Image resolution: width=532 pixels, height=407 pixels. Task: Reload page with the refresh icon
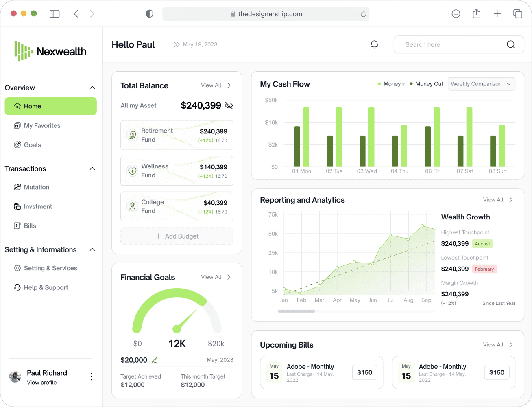coord(363,14)
